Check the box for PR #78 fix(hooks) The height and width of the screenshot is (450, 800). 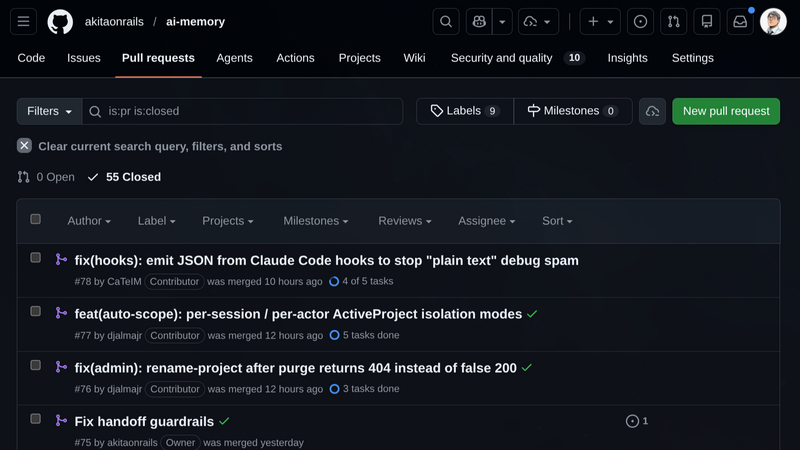(36, 258)
